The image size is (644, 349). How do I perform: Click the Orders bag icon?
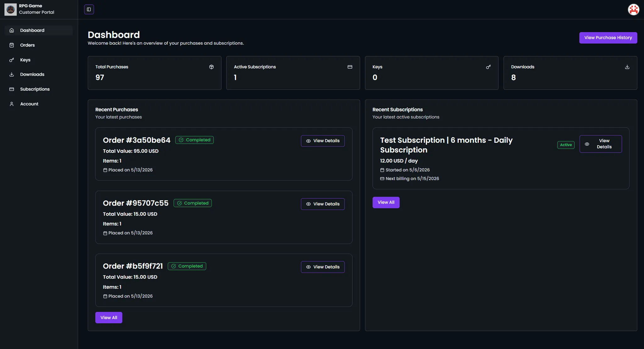pyautogui.click(x=12, y=45)
